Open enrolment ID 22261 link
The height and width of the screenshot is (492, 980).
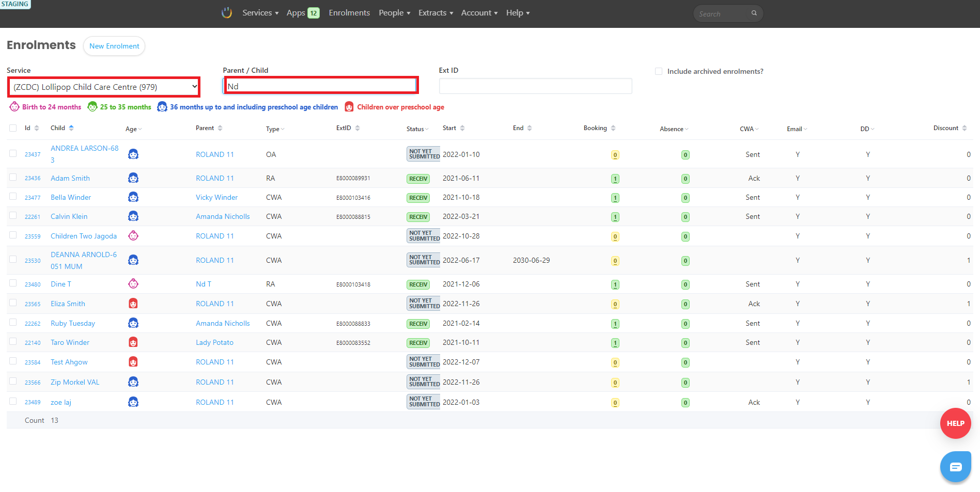(33, 217)
